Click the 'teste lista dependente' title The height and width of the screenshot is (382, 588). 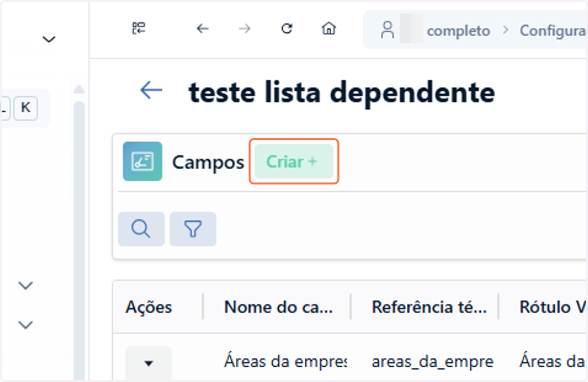pos(342,91)
